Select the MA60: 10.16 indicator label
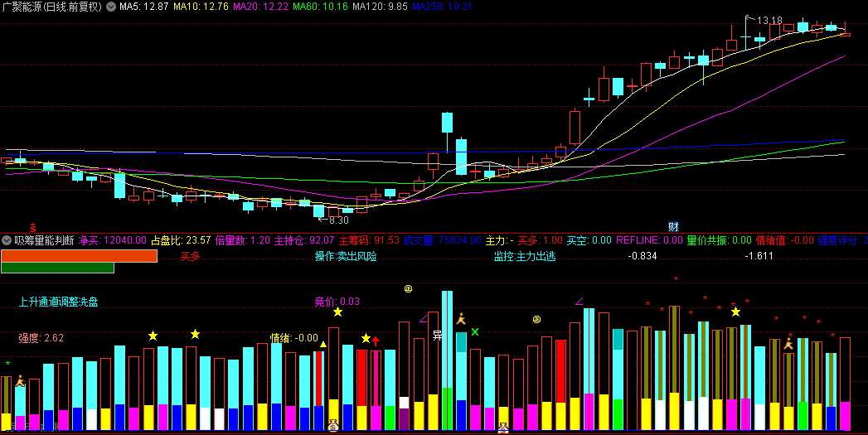Viewport: 868px width, 435px height. click(320, 7)
